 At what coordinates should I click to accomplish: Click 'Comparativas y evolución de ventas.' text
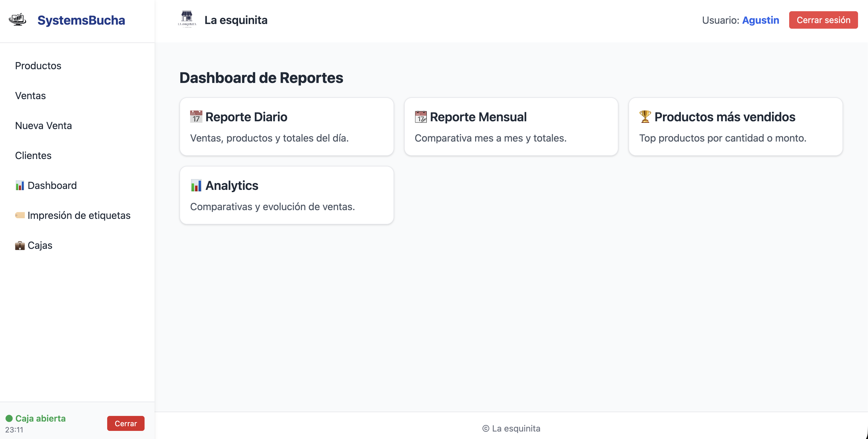pos(273,207)
